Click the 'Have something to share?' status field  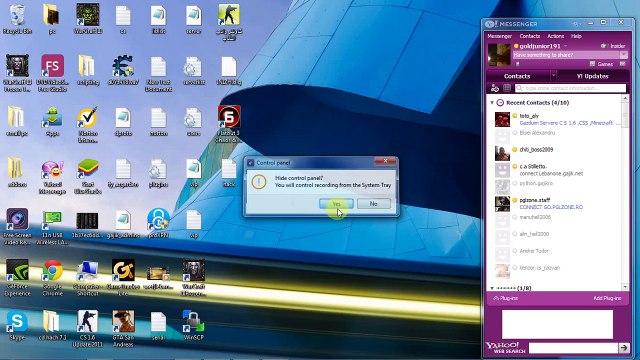pos(566,55)
